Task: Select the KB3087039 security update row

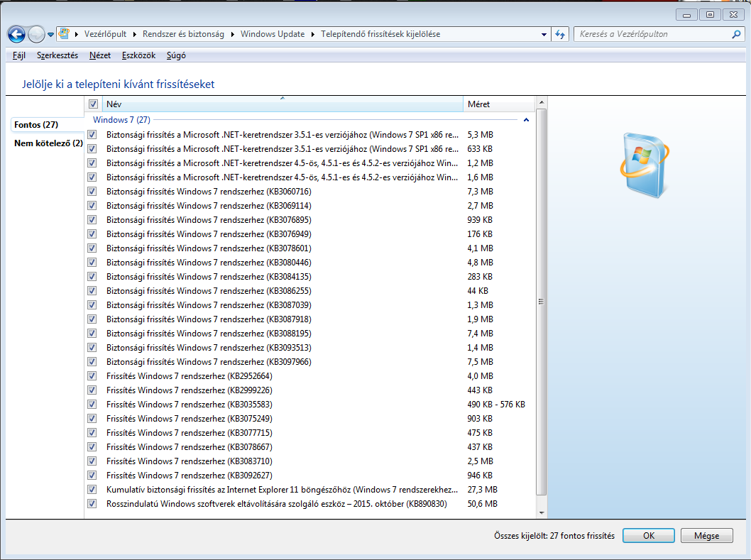Action: click(x=309, y=305)
